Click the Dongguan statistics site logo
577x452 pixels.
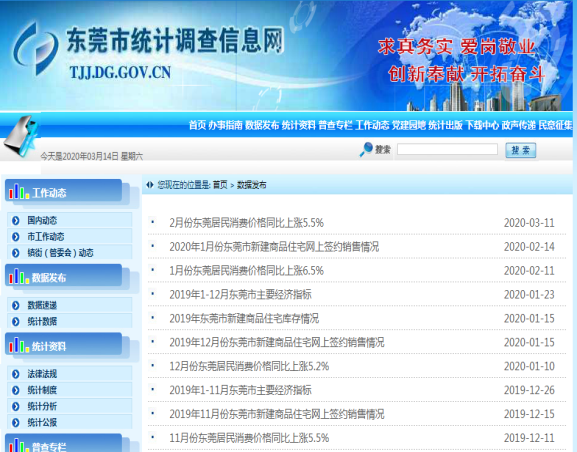coord(36,48)
